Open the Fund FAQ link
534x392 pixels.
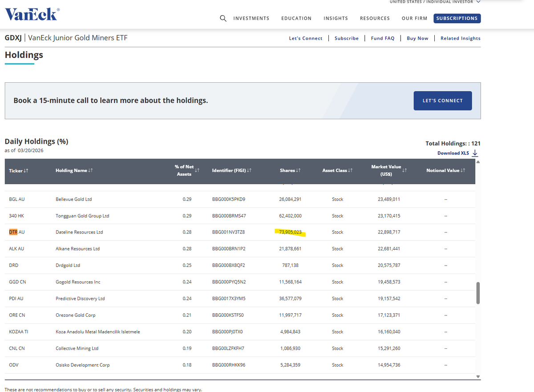point(383,38)
